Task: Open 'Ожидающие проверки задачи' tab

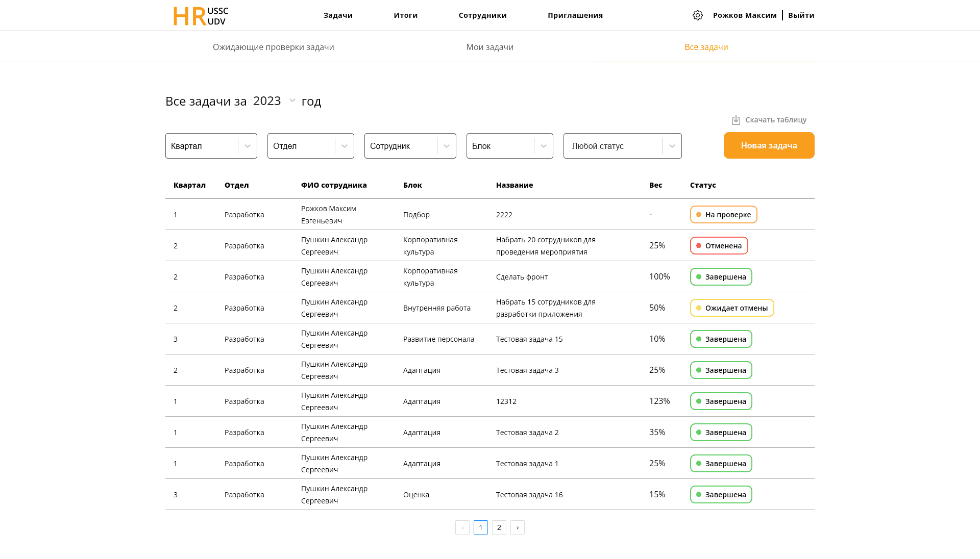Action: coord(273,47)
